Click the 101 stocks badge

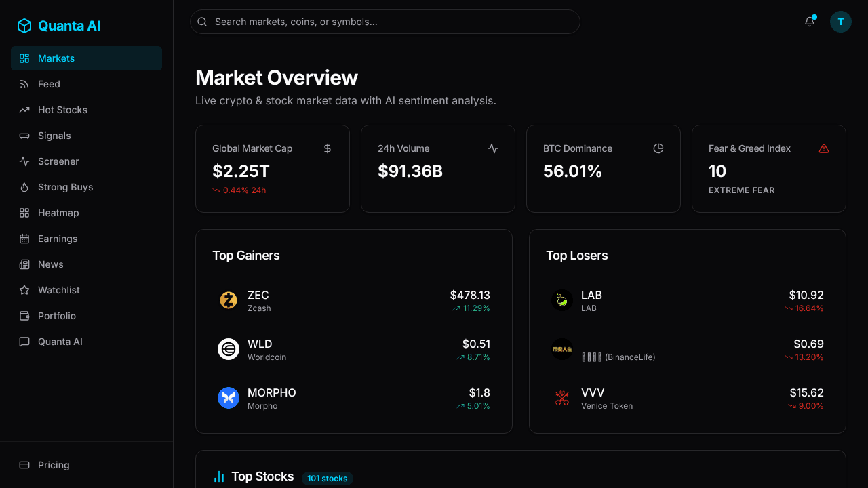[x=328, y=479]
